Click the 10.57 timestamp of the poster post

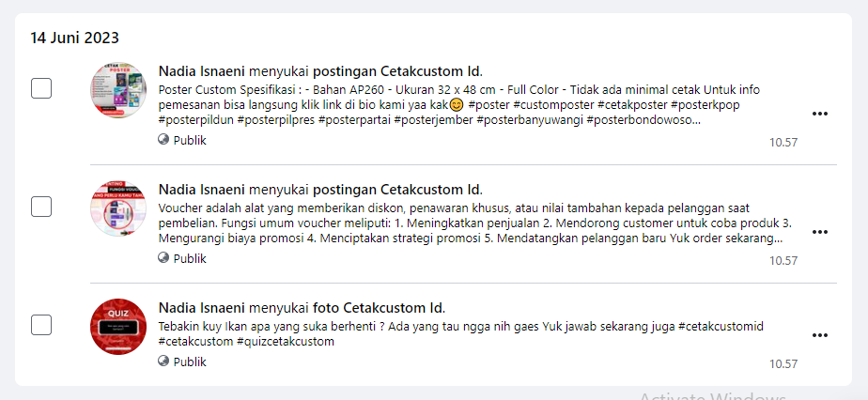[x=783, y=142]
